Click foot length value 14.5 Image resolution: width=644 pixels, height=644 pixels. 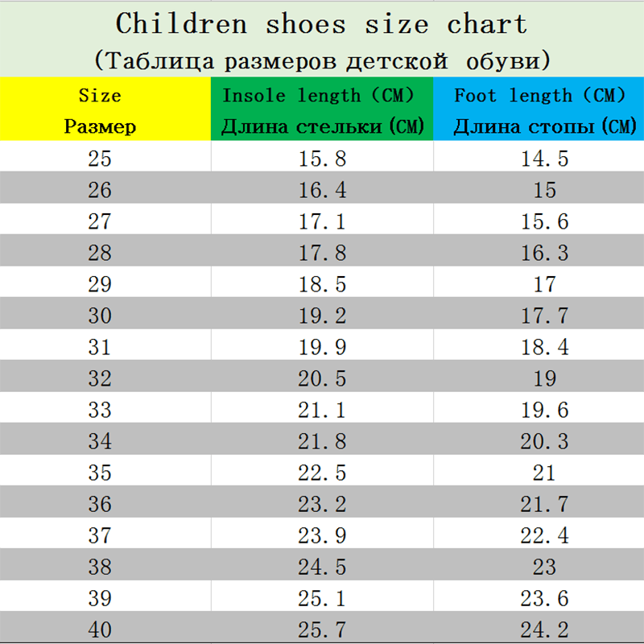pyautogui.click(x=544, y=159)
